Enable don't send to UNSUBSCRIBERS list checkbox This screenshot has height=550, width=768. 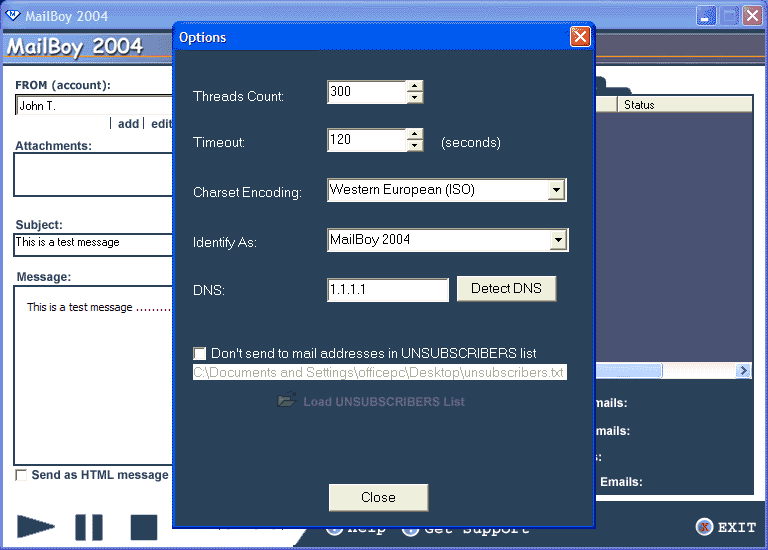(x=199, y=353)
